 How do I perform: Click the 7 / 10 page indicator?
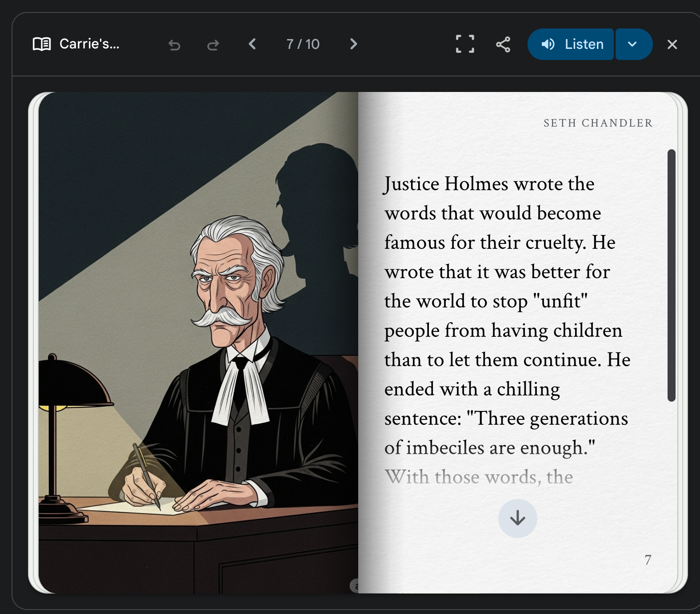303,44
